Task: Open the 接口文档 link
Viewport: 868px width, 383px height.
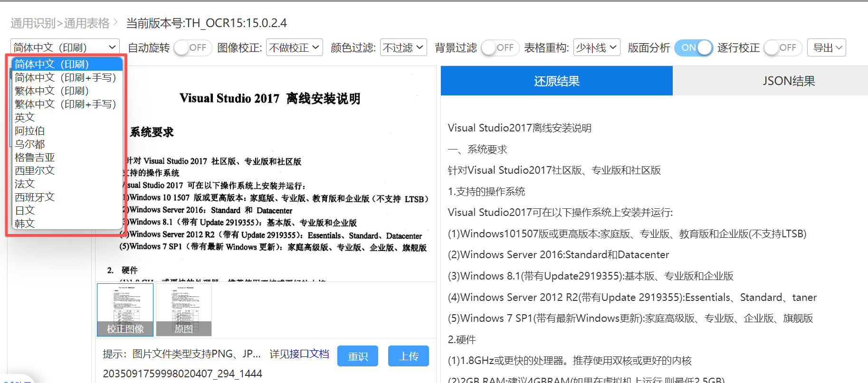Action: pos(309,354)
